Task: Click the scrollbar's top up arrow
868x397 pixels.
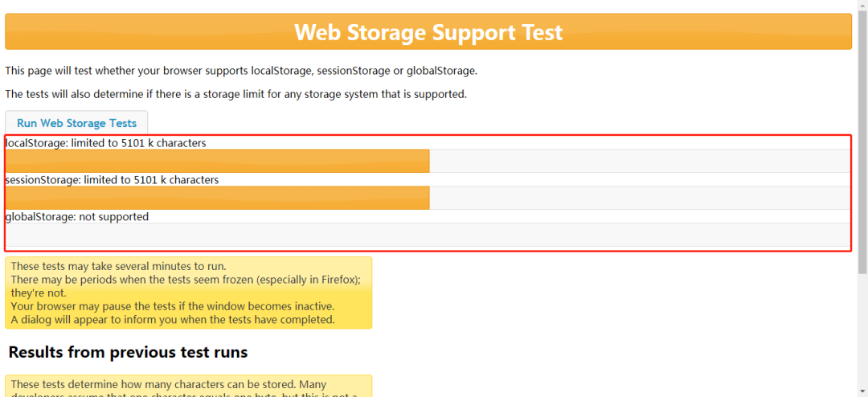Action: (861, 6)
